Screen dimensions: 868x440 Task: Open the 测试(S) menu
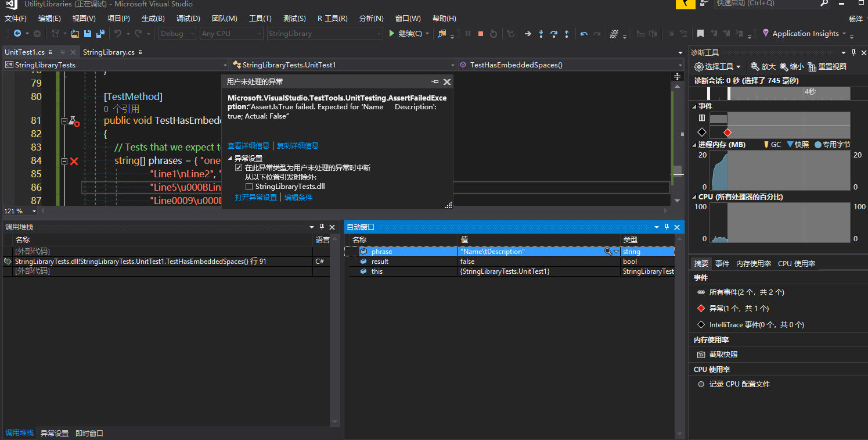point(294,19)
